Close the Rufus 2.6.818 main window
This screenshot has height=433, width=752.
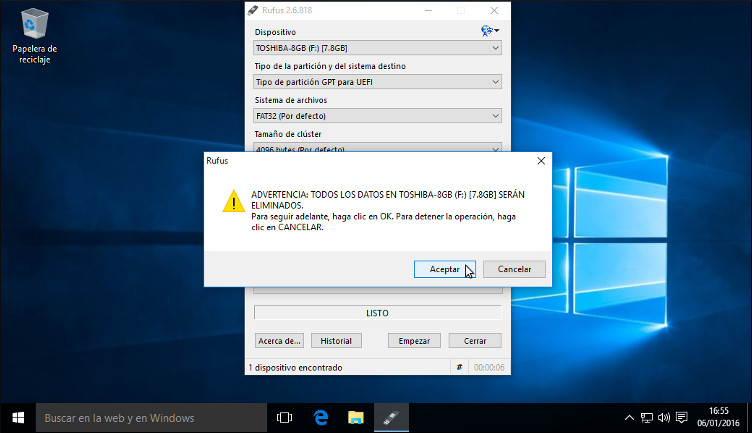pyautogui.click(x=494, y=10)
